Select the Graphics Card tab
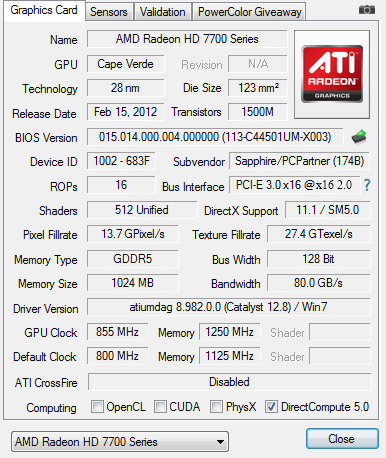 tap(44, 10)
